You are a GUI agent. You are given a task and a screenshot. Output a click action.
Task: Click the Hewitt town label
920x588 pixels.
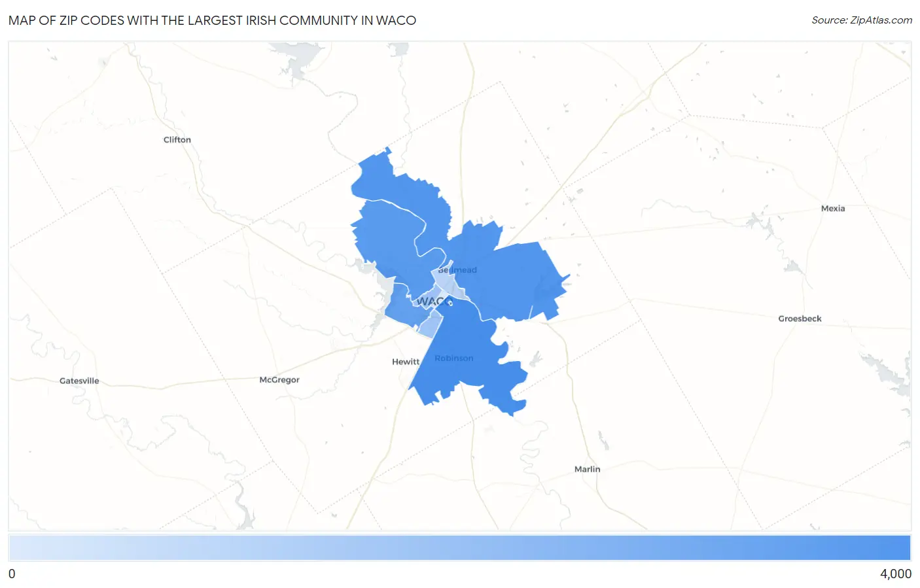(406, 362)
